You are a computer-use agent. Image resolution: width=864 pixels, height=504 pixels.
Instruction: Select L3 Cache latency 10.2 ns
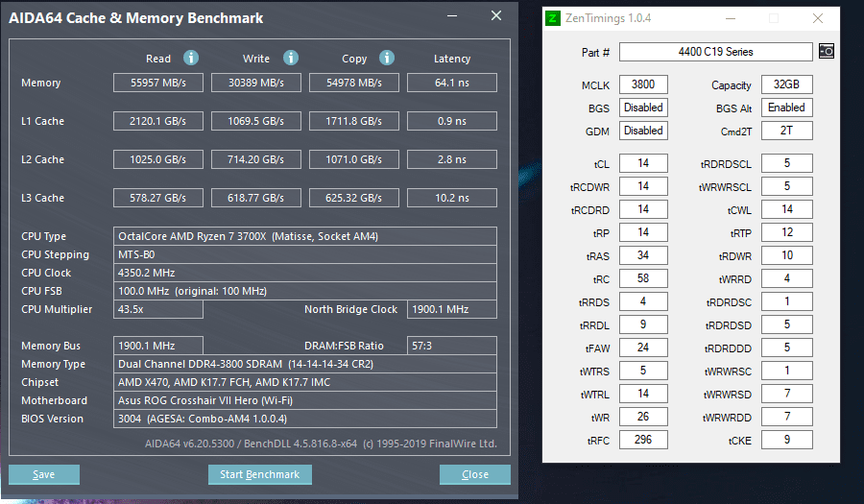[452, 198]
